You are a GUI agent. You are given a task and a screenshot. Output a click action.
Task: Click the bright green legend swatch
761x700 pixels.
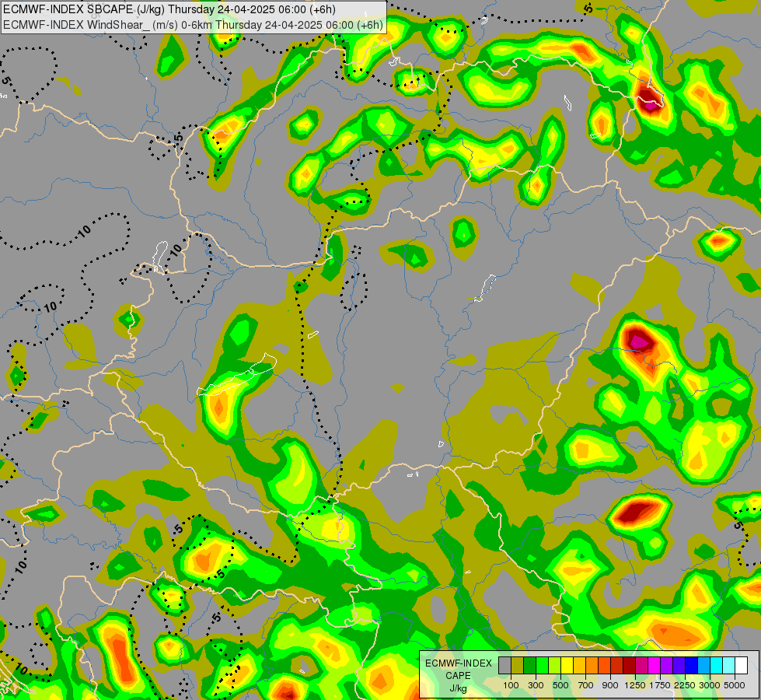pyautogui.click(x=542, y=665)
